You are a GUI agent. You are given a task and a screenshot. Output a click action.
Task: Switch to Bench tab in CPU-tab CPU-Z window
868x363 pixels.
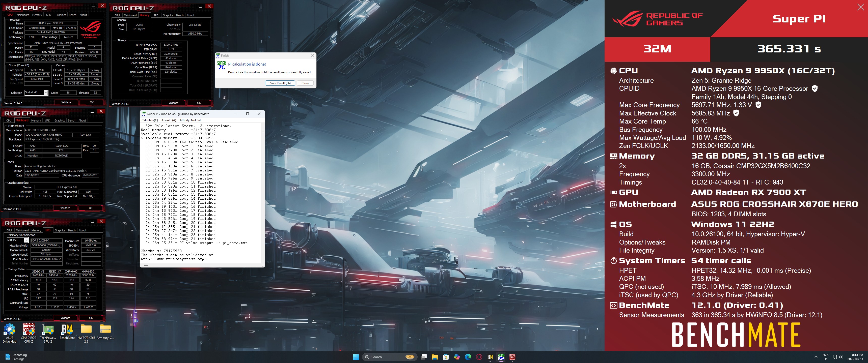(x=72, y=15)
